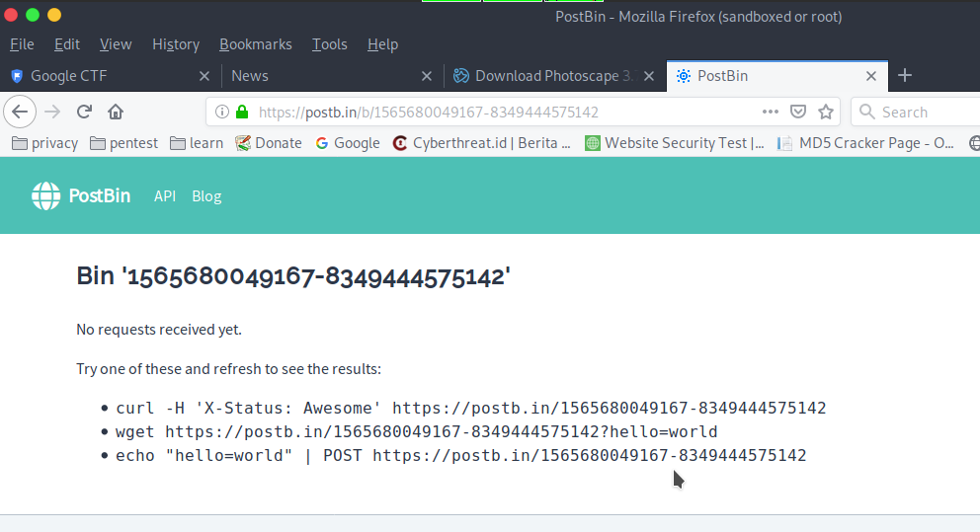Bookmark this page with the star icon
Viewport: 980px width, 532px height.
pos(826,112)
